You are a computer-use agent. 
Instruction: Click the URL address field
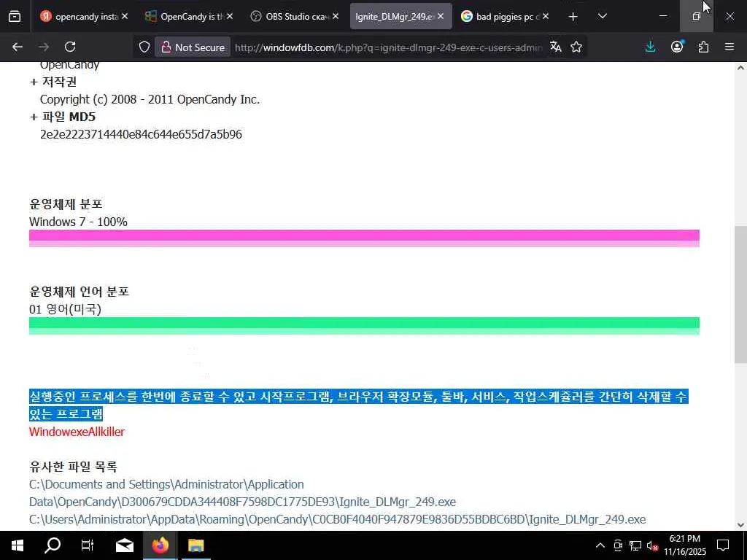[x=388, y=47]
